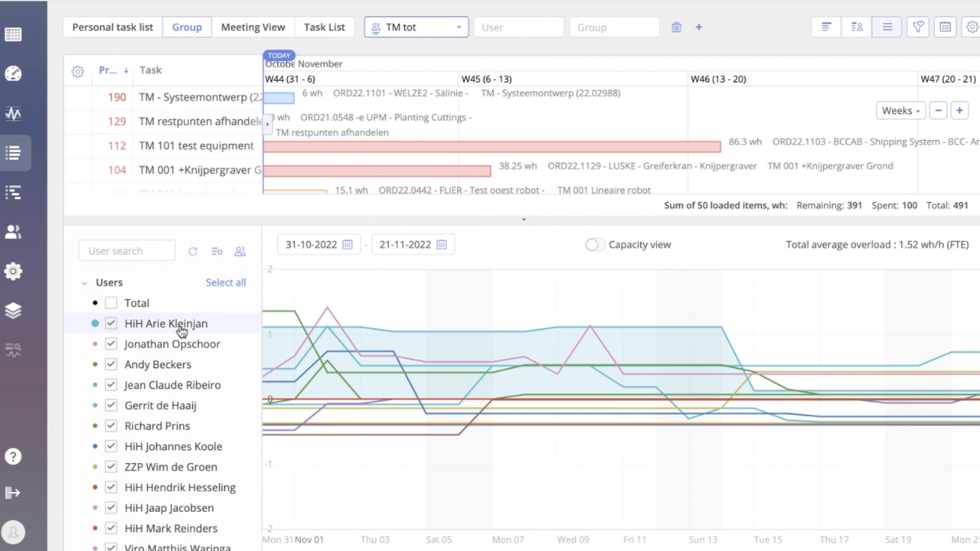Click the plus icon beside the trash icon
The image size is (980, 551).
click(x=698, y=27)
